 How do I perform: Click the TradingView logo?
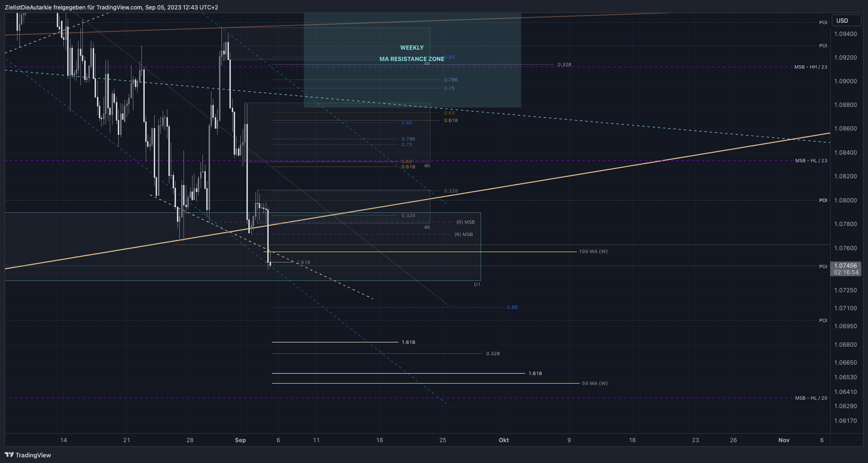(x=28, y=455)
